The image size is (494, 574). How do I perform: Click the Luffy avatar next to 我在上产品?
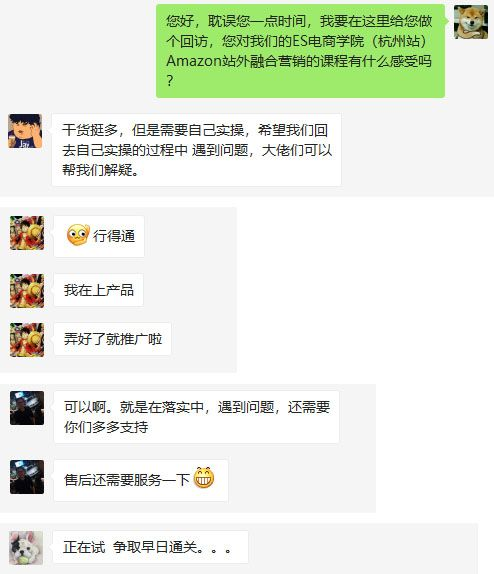27,291
